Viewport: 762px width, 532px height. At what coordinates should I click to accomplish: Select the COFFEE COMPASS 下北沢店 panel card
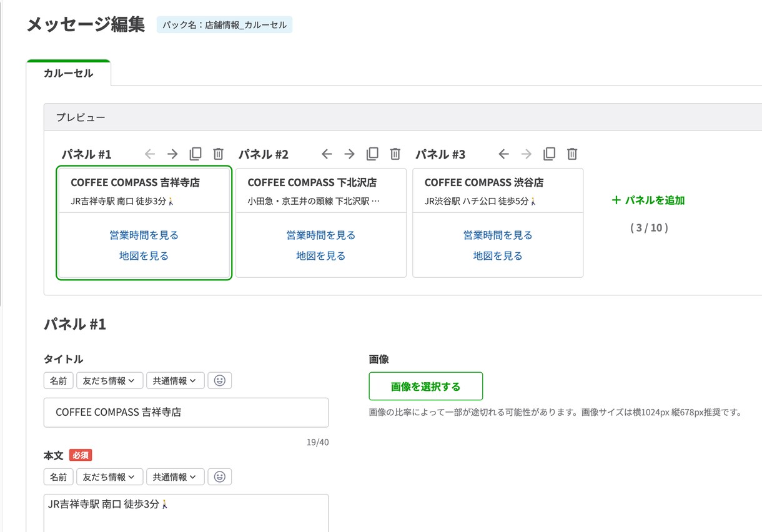click(x=321, y=223)
